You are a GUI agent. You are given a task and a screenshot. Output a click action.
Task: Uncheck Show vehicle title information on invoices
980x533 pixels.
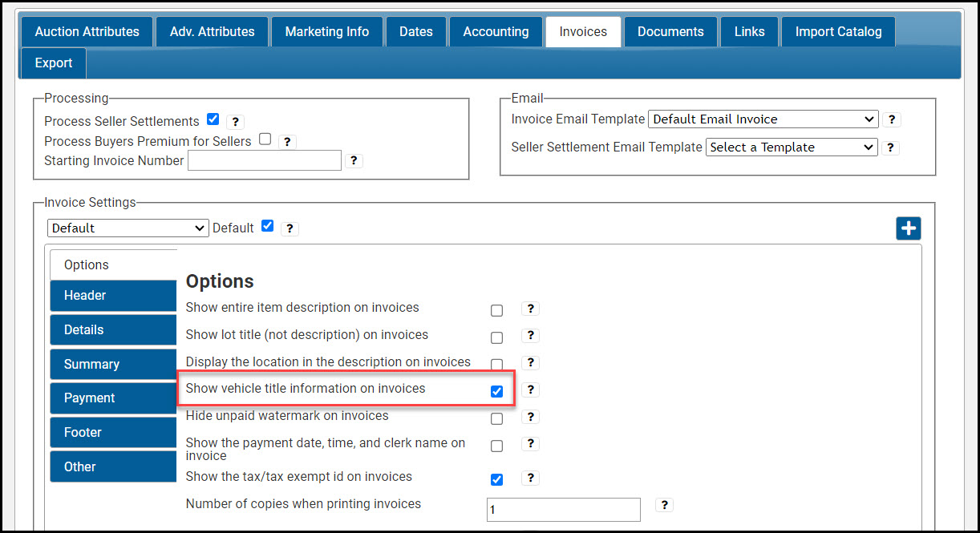point(497,392)
